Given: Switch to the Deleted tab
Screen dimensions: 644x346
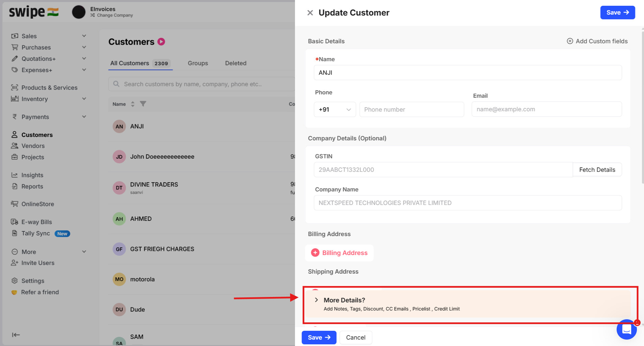Looking at the screenshot, I should point(236,63).
